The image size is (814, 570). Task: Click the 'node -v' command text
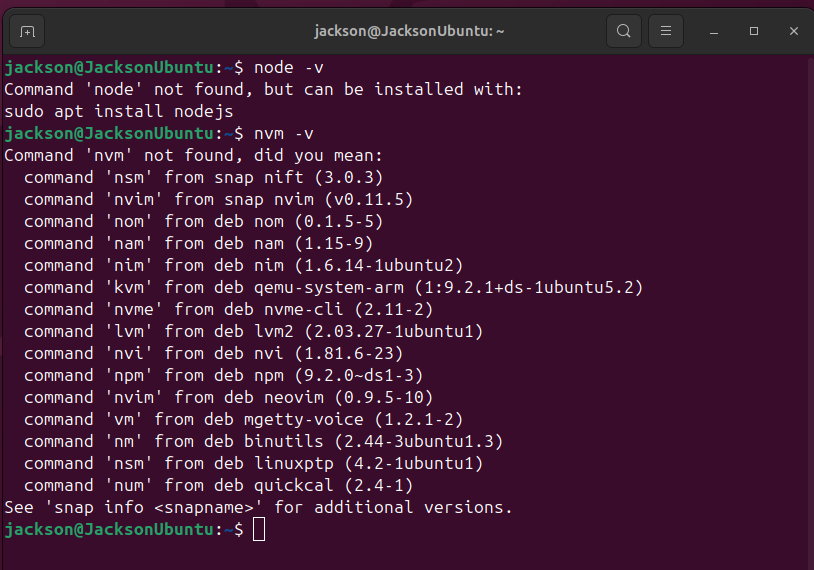pos(288,67)
